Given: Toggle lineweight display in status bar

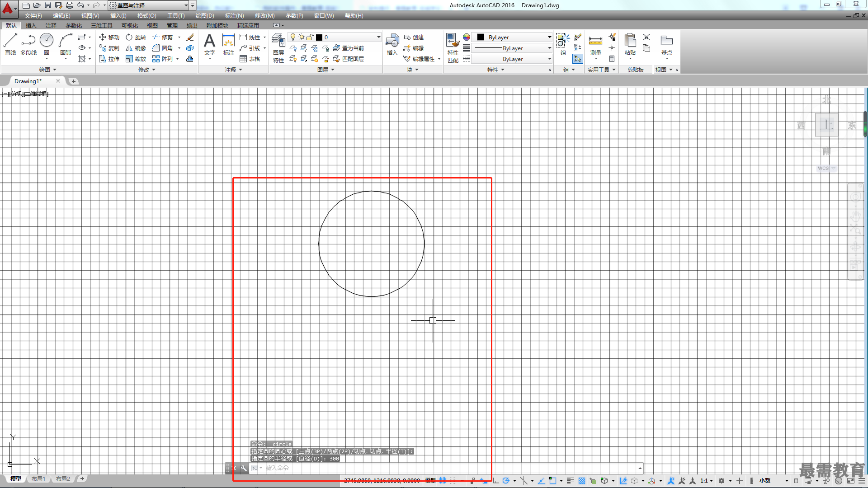Looking at the screenshot, I should 571,480.
